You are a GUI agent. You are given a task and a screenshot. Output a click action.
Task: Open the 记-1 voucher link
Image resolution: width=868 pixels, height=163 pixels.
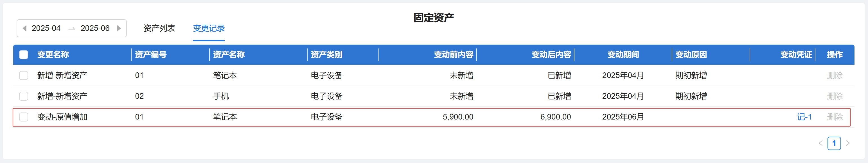804,117
